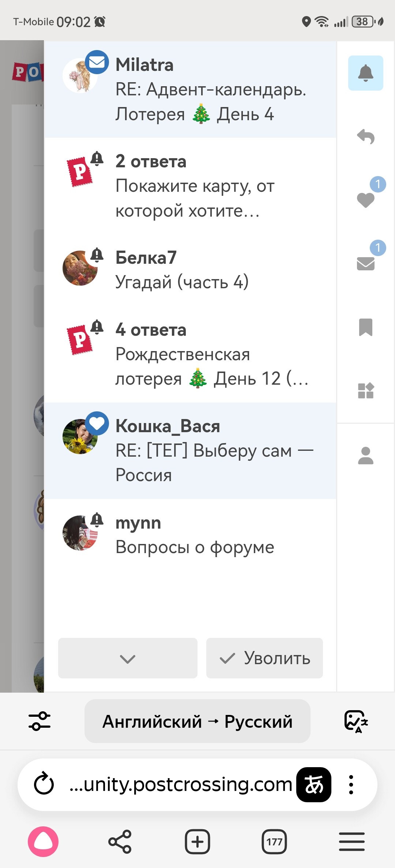This screenshot has height=868, width=395.
Task: Open Milatra's Адвент-календарь message notification
Action: point(190,90)
